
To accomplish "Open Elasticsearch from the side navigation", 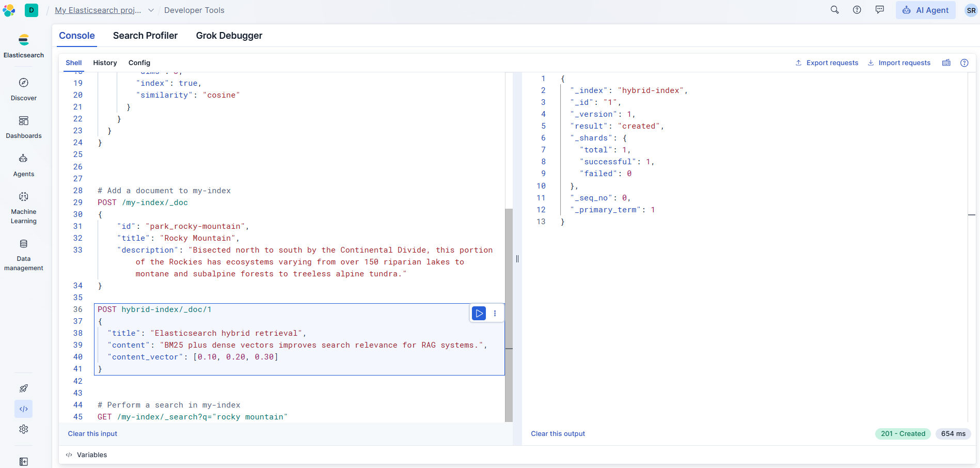I will (24, 45).
